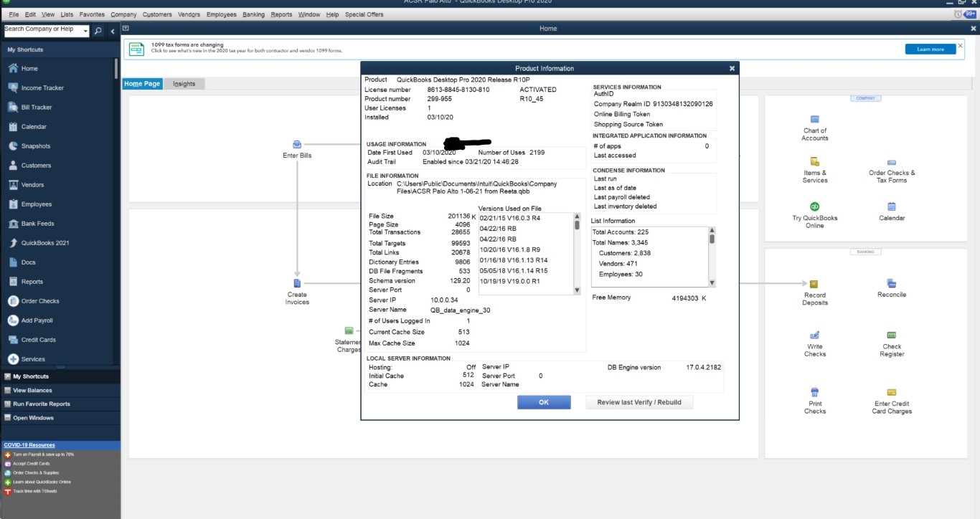Screen dimensions: 980x519
Task: Open the search scope dropdown arrow
Action: tap(85, 31)
